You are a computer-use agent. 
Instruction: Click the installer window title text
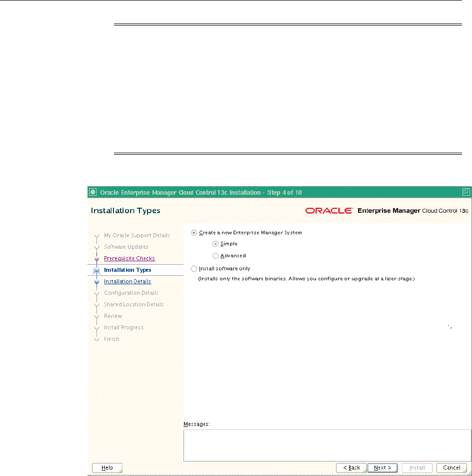point(201,193)
